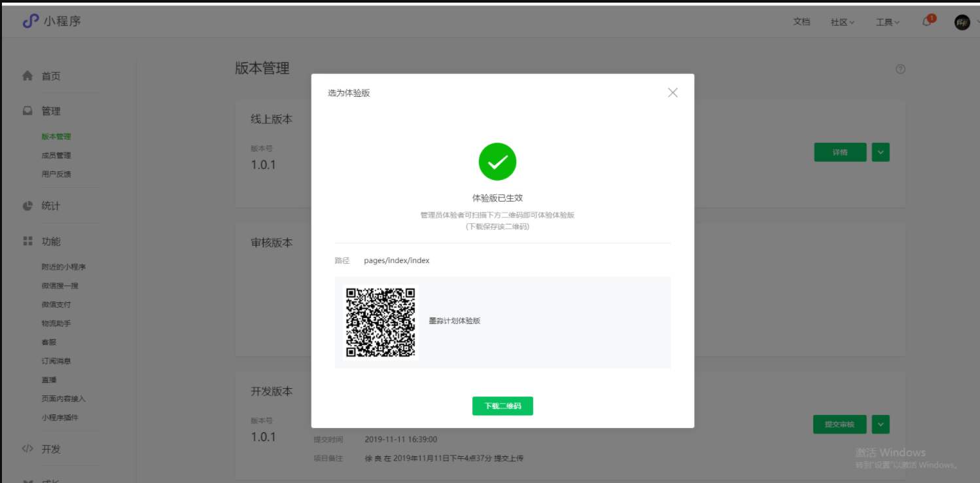Screen dimensions: 980x483
Task: Open 微信支付 sidebar item
Action: click(56, 304)
